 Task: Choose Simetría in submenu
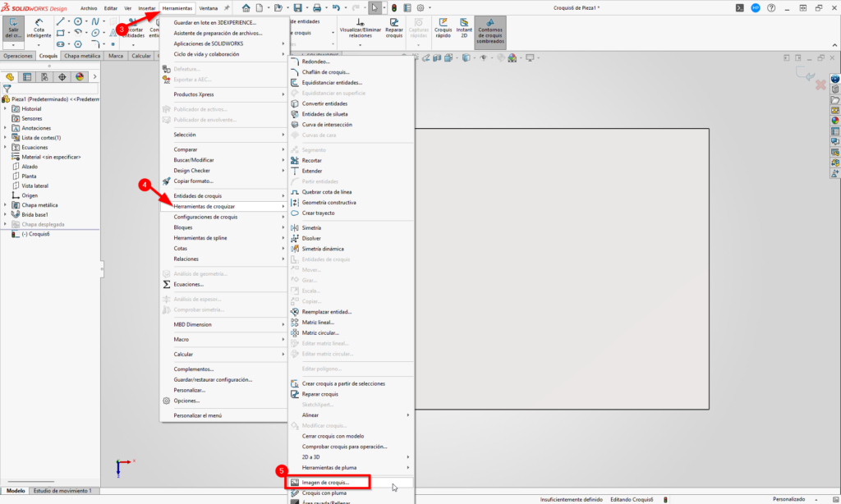point(311,228)
